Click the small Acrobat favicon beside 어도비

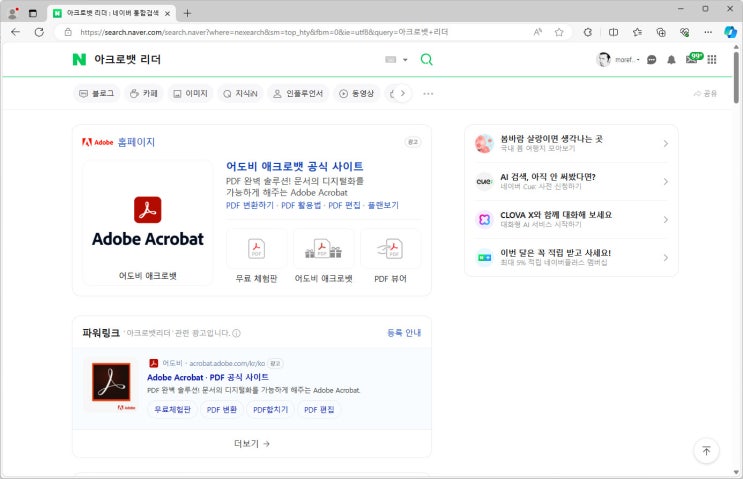[154, 363]
